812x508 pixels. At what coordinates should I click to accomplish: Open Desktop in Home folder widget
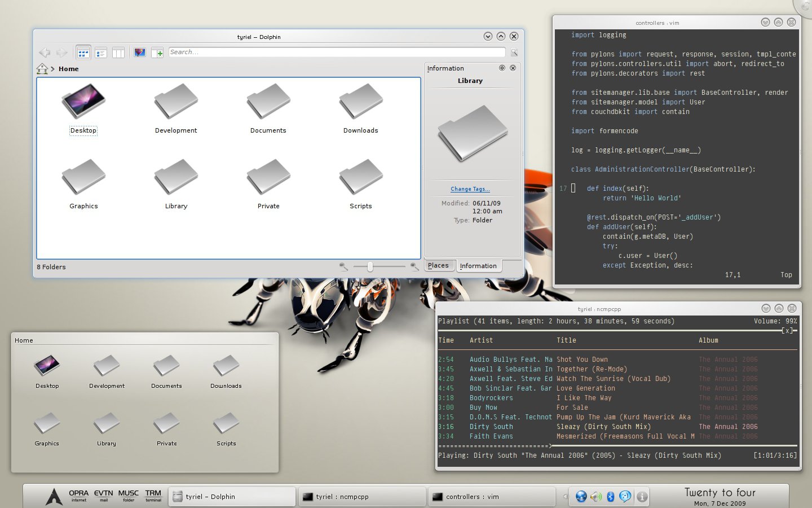click(x=47, y=371)
